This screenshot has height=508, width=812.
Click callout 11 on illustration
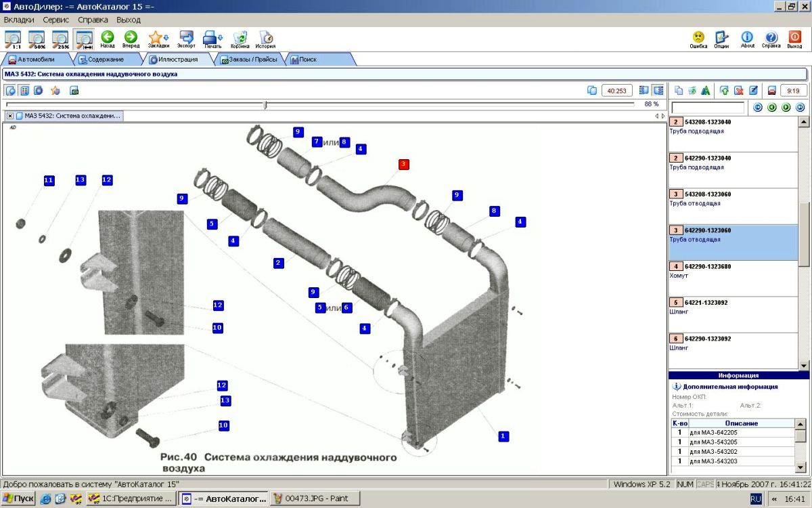[49, 180]
